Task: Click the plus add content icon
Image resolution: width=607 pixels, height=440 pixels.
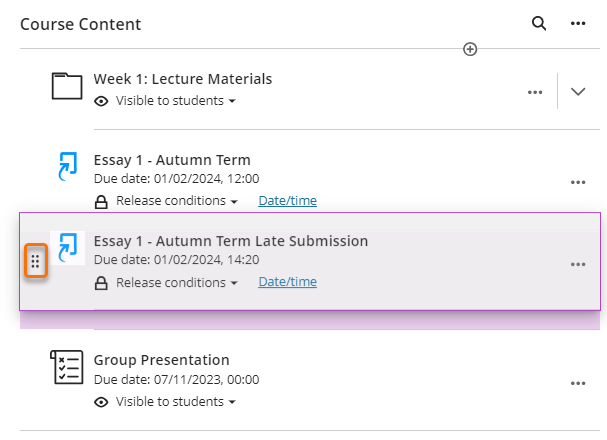Action: pos(470,49)
